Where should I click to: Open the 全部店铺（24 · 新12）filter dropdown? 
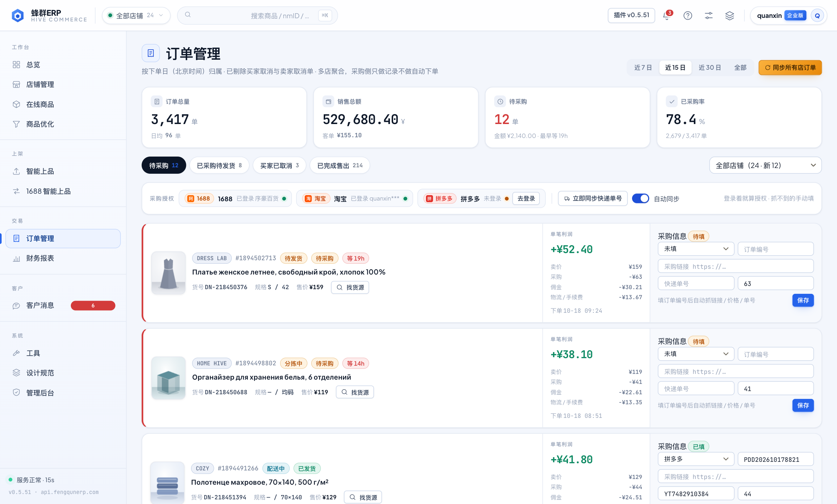tap(765, 165)
